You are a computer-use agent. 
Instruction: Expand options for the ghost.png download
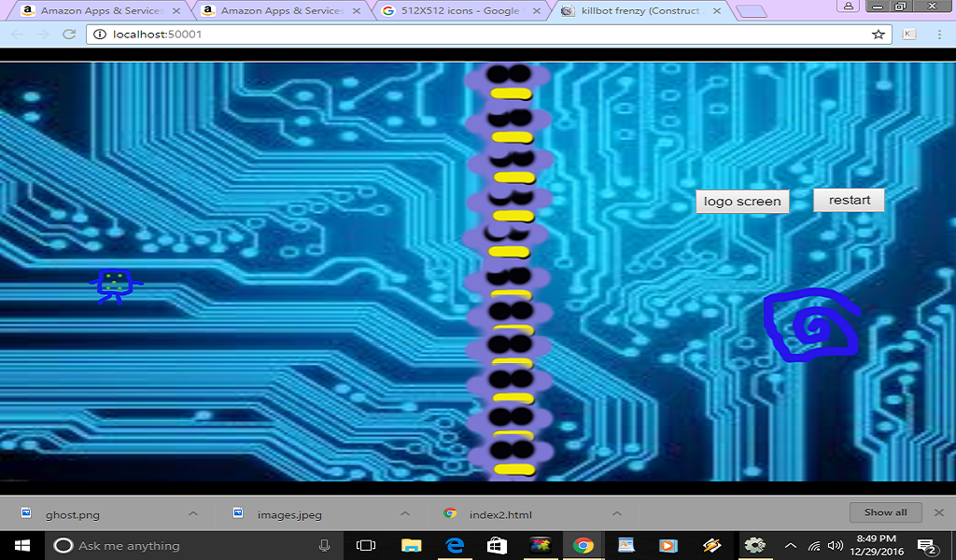coord(193,513)
